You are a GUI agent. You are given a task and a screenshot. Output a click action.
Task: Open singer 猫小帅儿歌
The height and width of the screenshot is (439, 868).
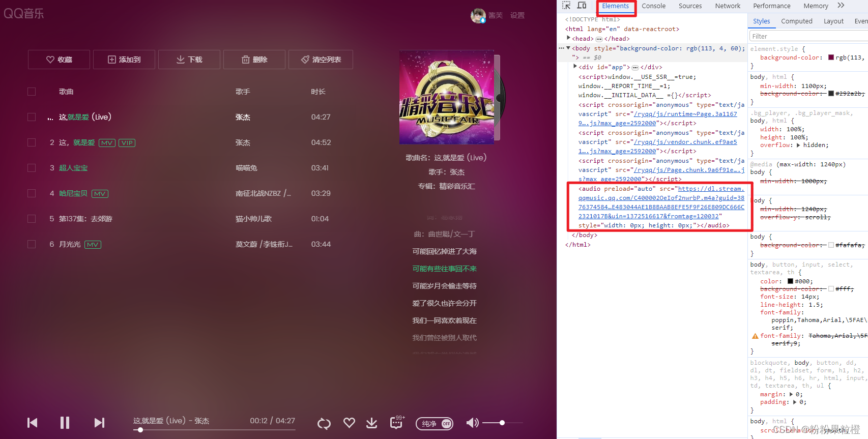click(x=253, y=219)
